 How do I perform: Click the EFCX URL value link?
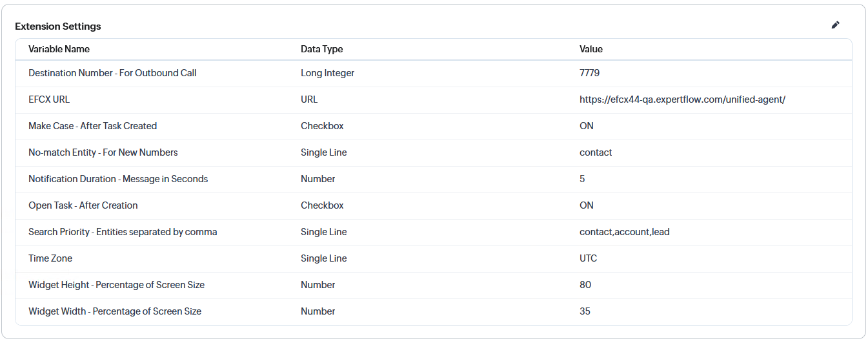(682, 99)
